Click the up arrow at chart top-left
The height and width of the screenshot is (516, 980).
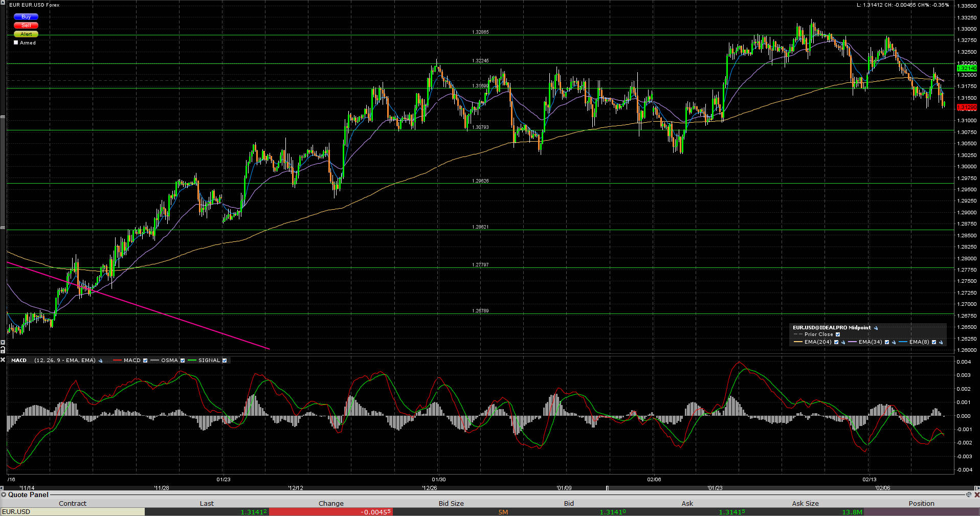[x=3, y=3]
